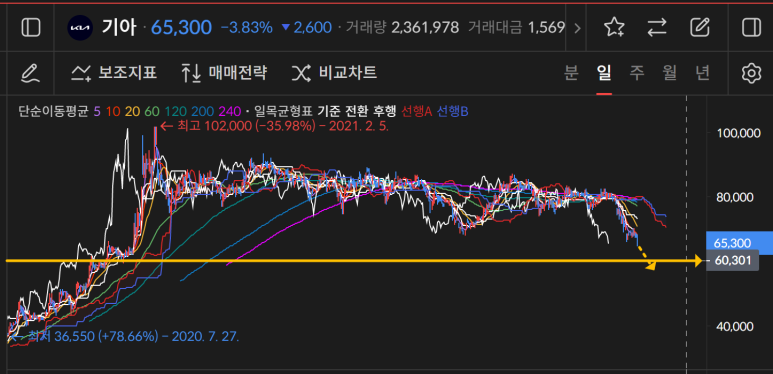Switch to 월 monthly chart tab

pos(669,73)
